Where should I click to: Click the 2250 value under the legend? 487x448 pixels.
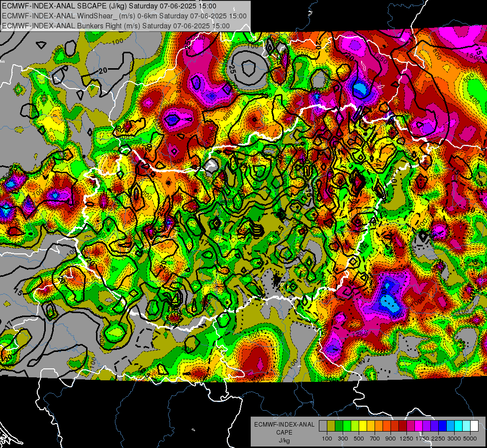click(439, 439)
